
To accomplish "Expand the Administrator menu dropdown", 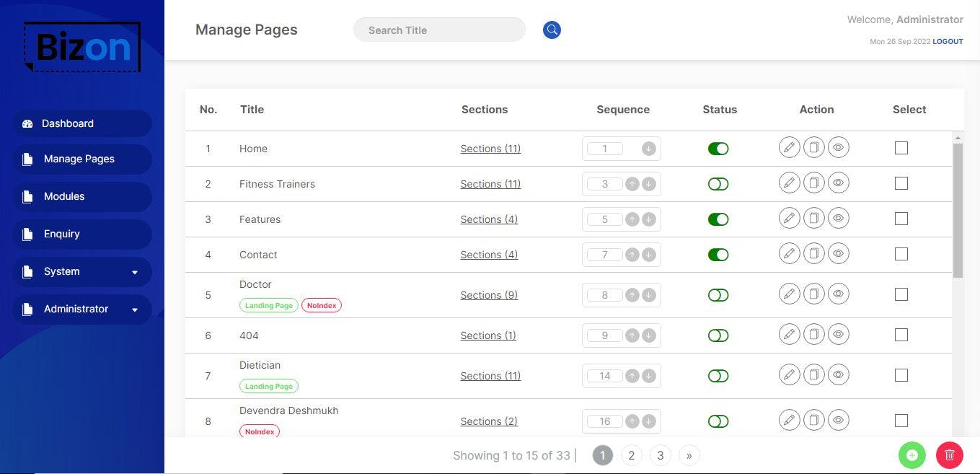I will pos(134,310).
